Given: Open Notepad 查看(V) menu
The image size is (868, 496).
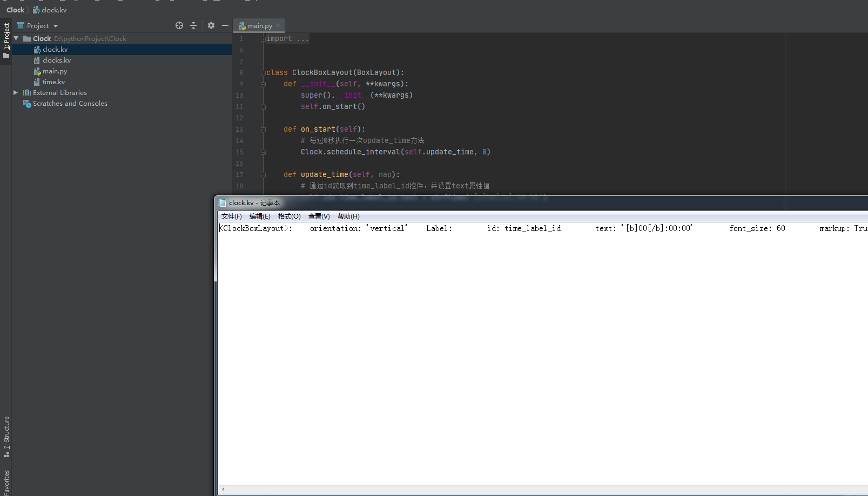Looking at the screenshot, I should (319, 216).
